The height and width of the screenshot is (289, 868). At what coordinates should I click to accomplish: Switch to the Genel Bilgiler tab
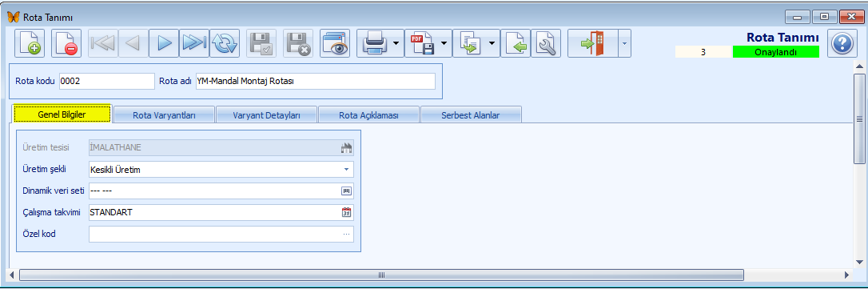point(62,114)
